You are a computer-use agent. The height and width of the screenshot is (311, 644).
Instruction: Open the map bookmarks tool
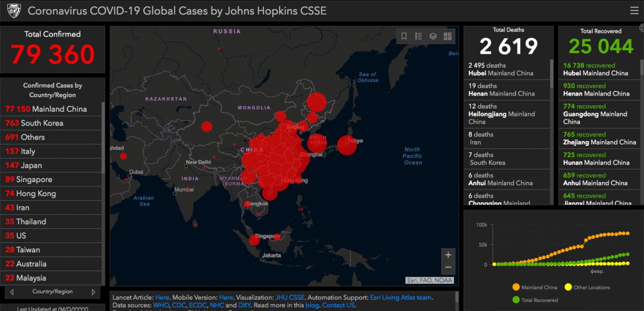[x=404, y=36]
